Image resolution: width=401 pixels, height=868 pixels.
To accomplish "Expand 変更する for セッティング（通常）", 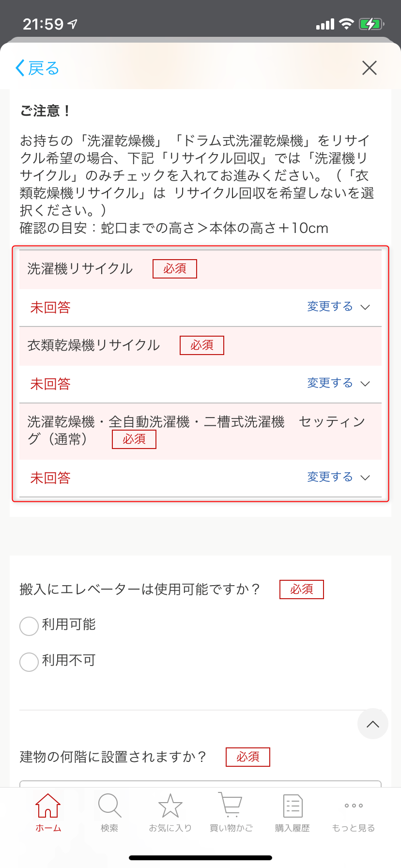I will [x=339, y=477].
